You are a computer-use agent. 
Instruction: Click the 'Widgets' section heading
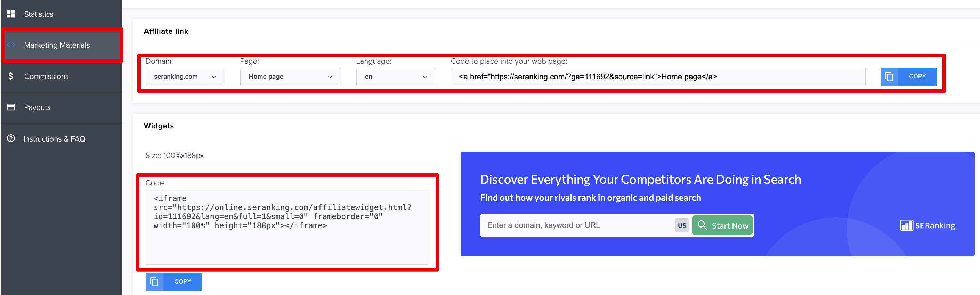point(159,126)
